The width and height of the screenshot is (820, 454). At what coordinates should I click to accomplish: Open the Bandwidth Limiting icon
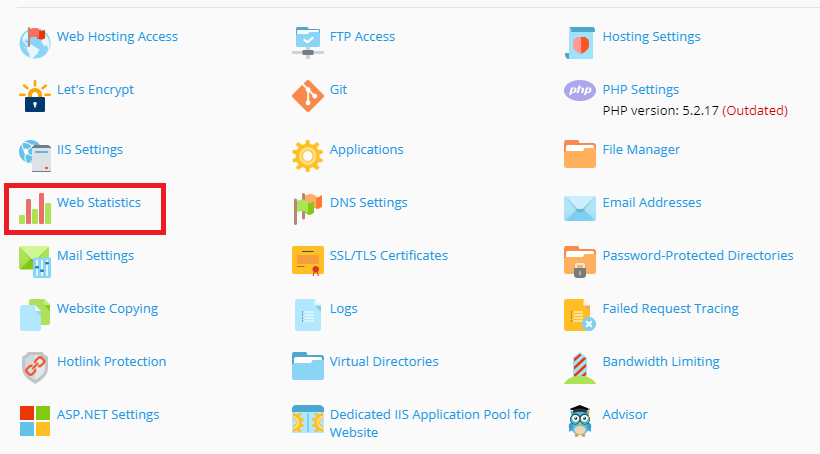point(580,367)
